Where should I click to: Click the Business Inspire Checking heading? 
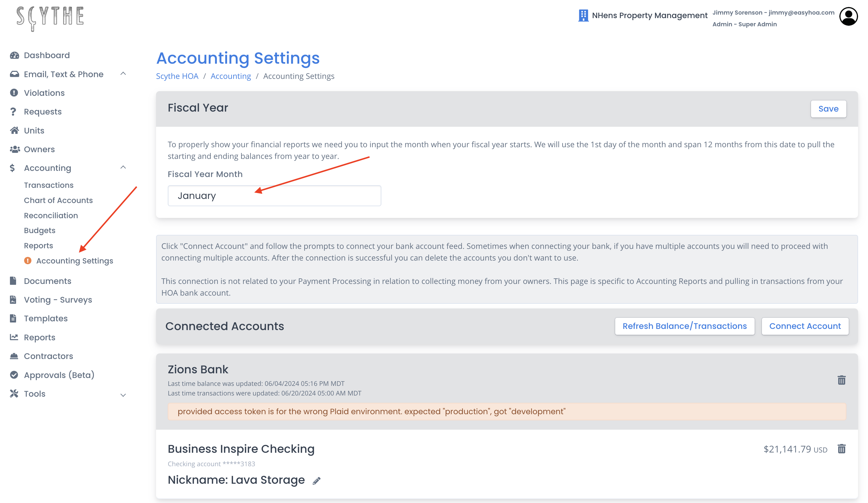point(241,449)
